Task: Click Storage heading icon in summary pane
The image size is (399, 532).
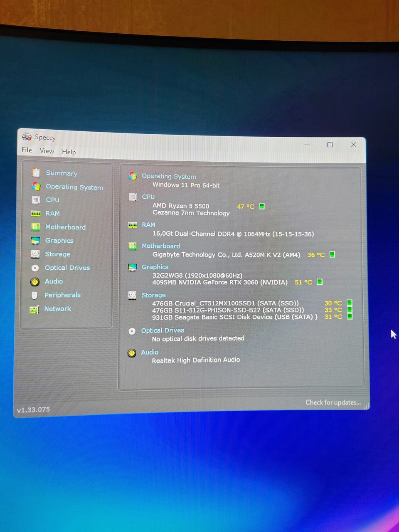Action: click(x=132, y=295)
